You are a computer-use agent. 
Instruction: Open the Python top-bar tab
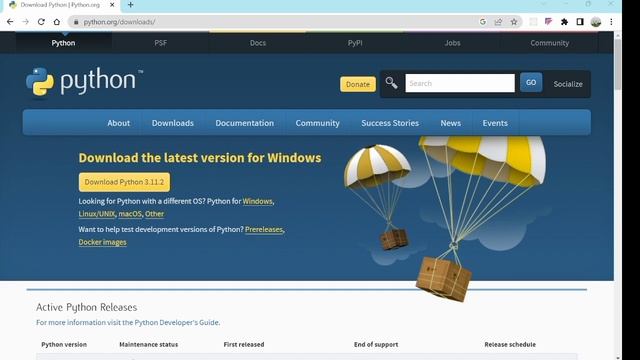tap(63, 43)
